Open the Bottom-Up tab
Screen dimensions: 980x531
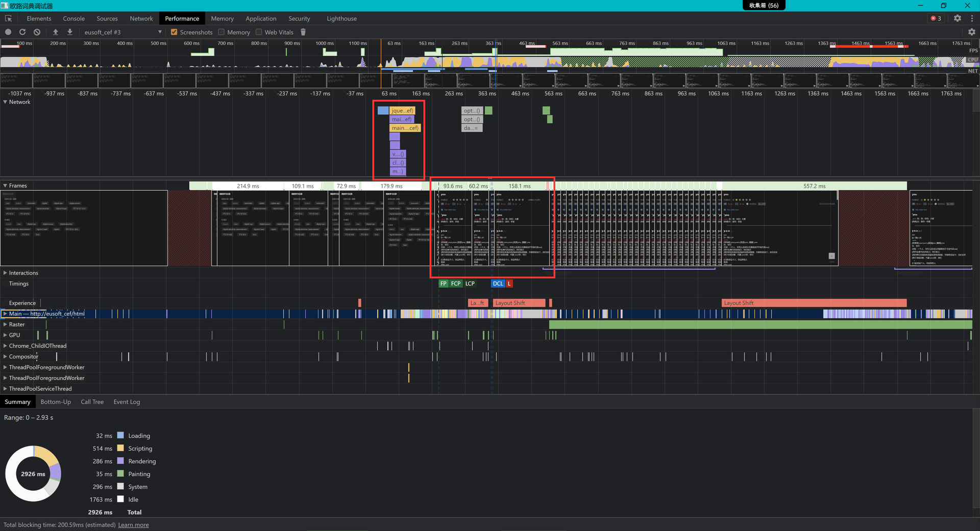pos(56,402)
